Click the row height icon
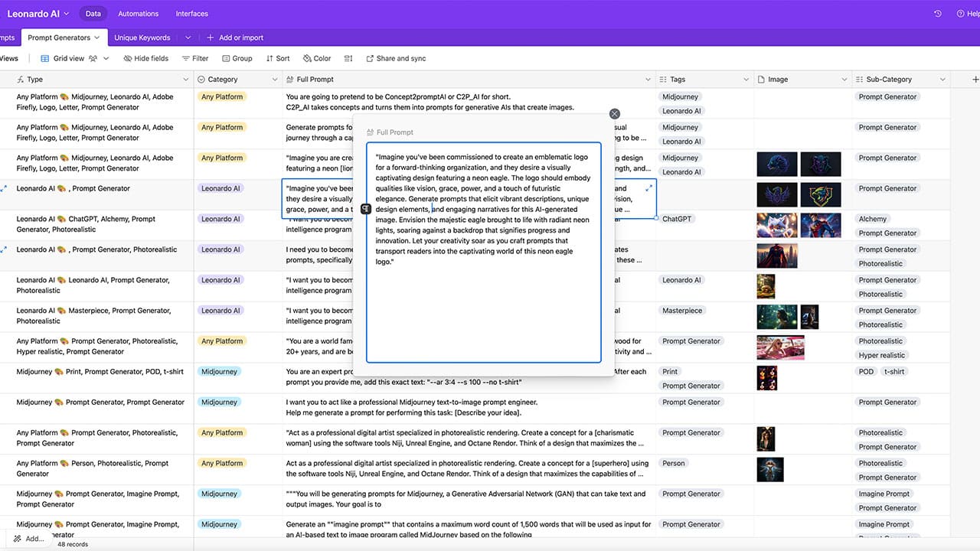This screenshot has width=980, height=551. [x=348, y=58]
